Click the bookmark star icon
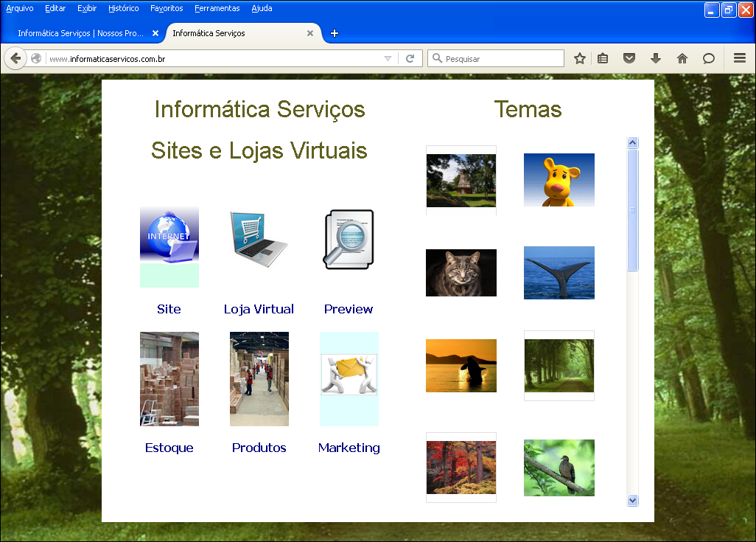 pos(580,59)
